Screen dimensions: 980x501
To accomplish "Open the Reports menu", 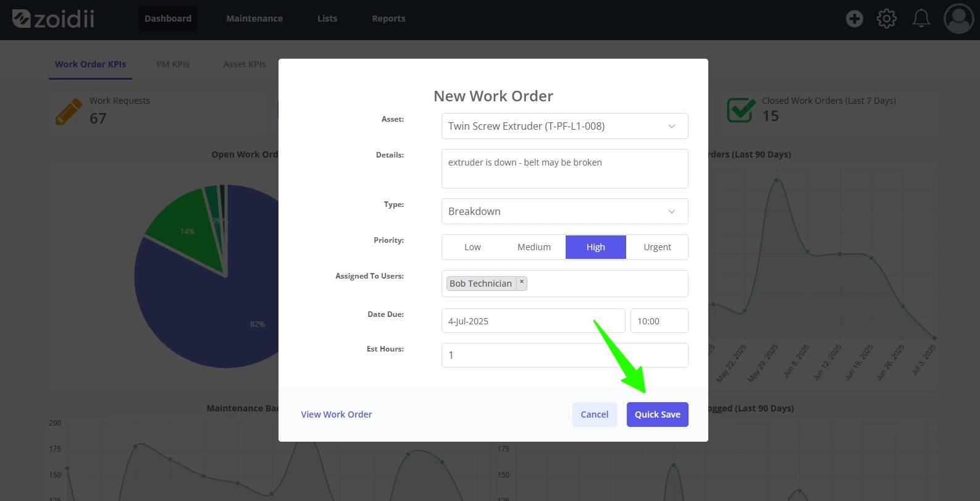I will click(388, 19).
